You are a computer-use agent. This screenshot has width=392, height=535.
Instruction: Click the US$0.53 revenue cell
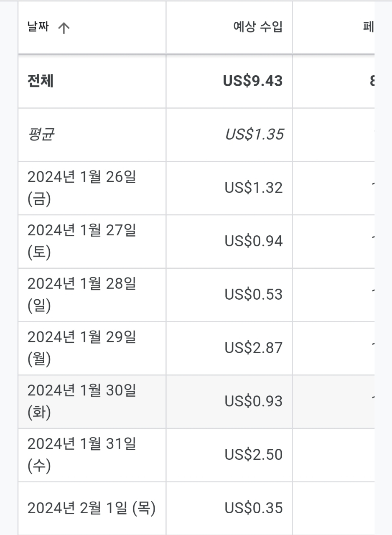click(254, 295)
